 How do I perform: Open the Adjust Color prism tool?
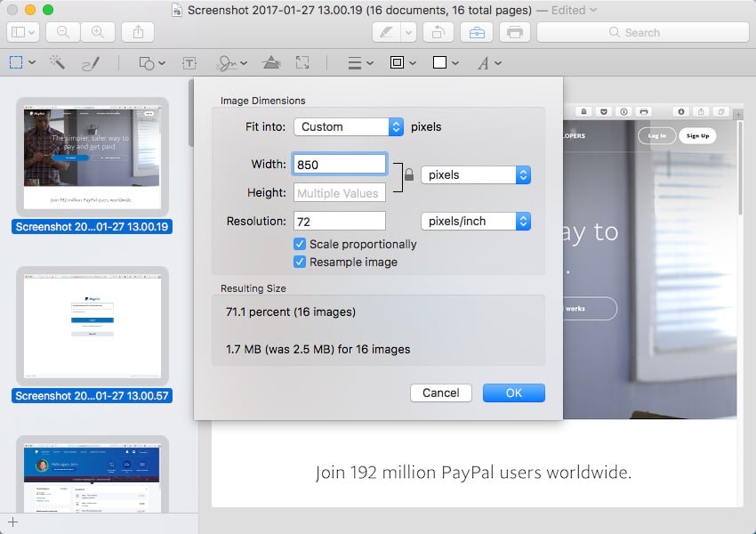click(x=271, y=62)
